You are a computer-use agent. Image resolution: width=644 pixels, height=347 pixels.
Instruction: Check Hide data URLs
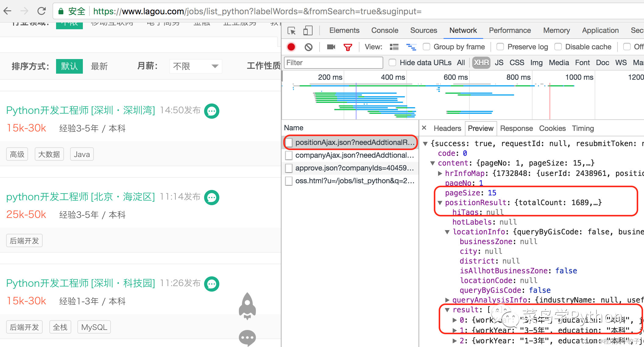[x=392, y=62]
